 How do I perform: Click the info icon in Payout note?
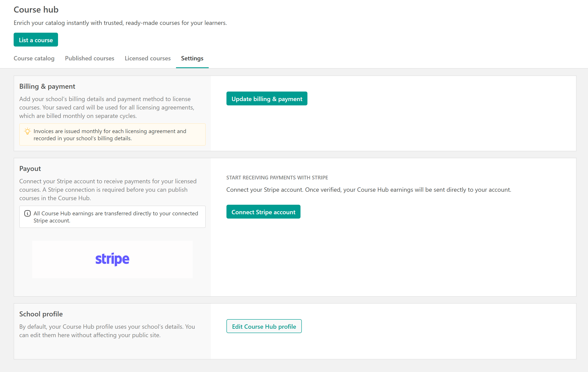point(27,213)
